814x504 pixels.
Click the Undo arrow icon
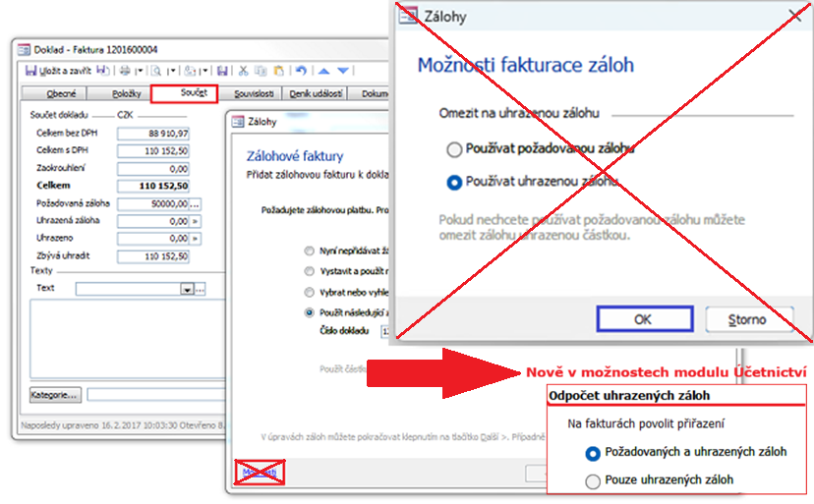coord(301,71)
